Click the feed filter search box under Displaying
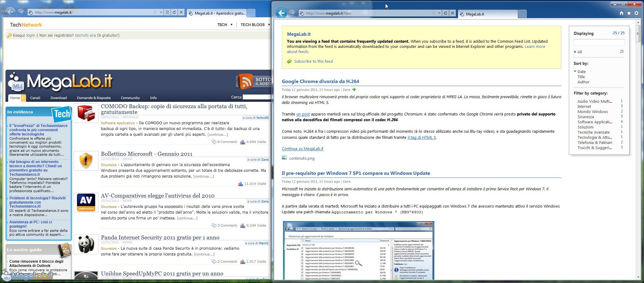 pyautogui.click(x=599, y=42)
